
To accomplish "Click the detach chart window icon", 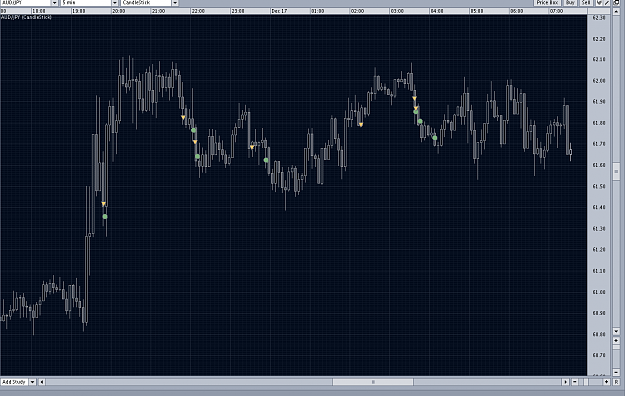I will 616,3.
